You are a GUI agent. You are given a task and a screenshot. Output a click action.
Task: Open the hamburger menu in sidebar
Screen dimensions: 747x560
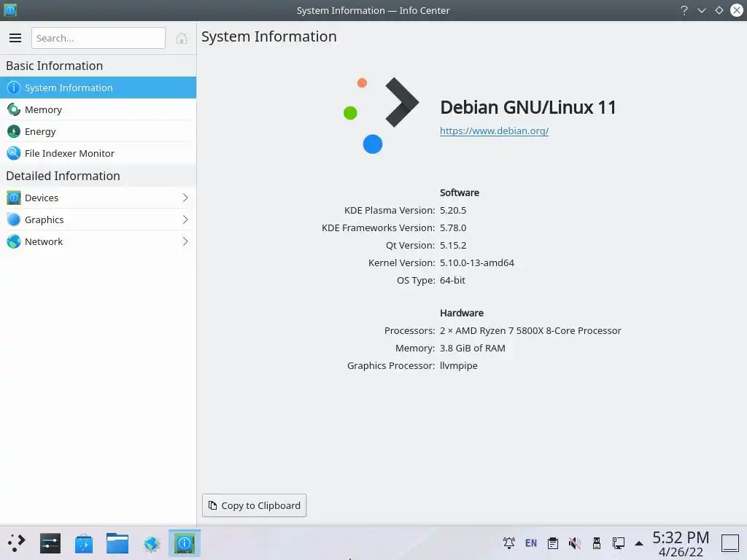coord(15,38)
